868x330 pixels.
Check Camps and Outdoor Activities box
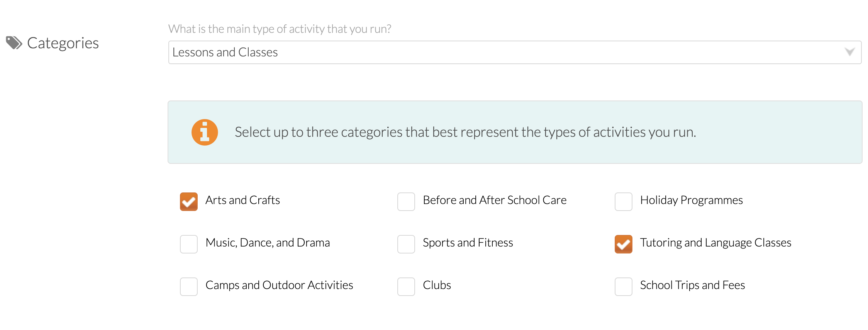coord(189,287)
